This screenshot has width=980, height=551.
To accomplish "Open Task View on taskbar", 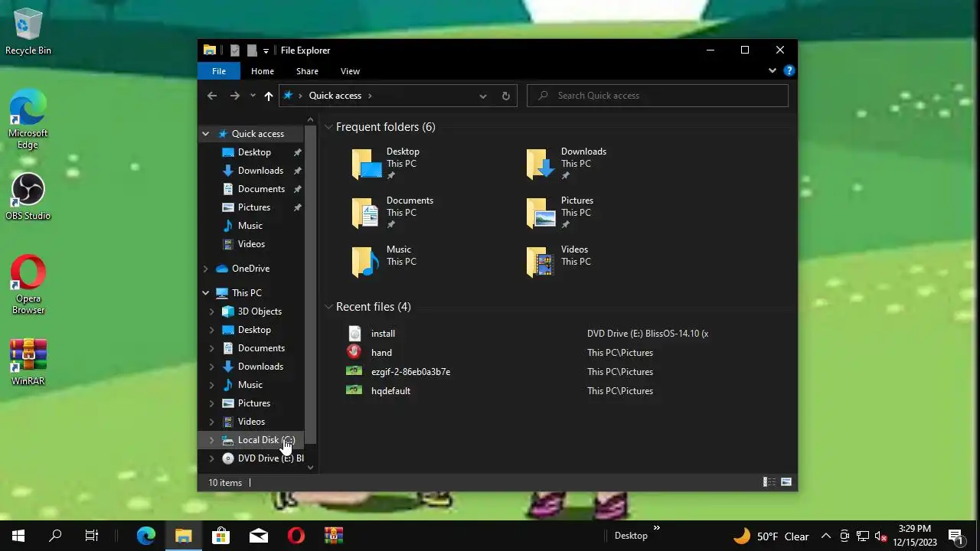I will click(92, 536).
